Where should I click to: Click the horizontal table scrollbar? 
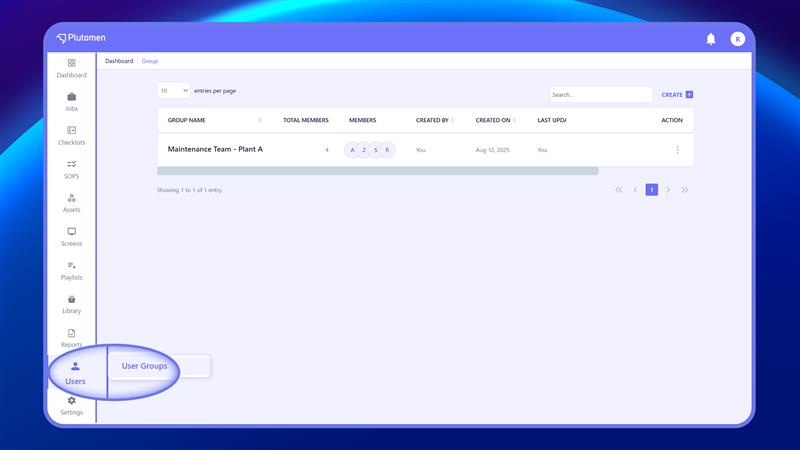pyautogui.click(x=378, y=170)
